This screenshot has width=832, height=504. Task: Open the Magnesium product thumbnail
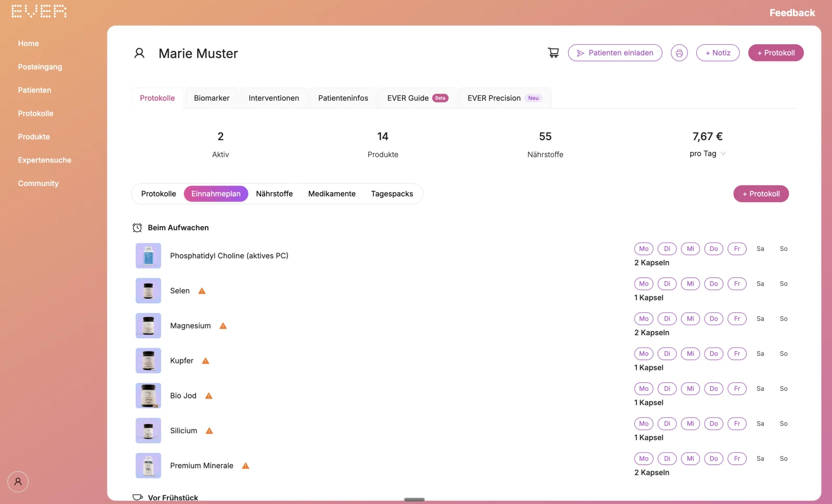pos(148,326)
